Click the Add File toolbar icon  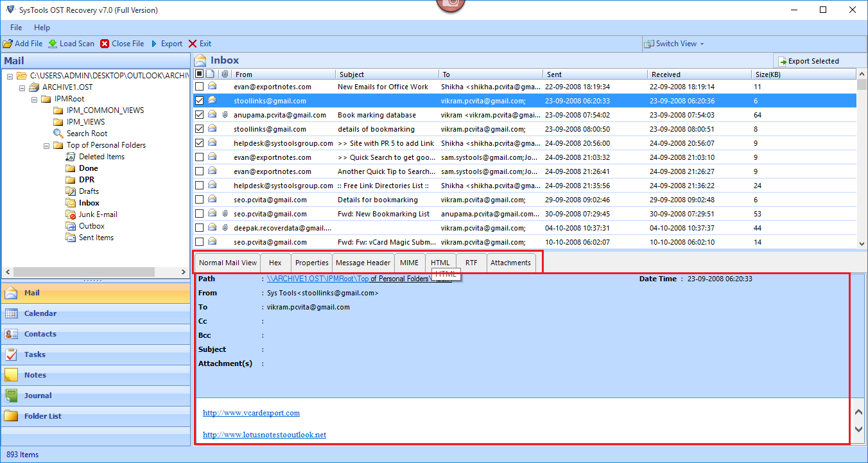[x=8, y=44]
